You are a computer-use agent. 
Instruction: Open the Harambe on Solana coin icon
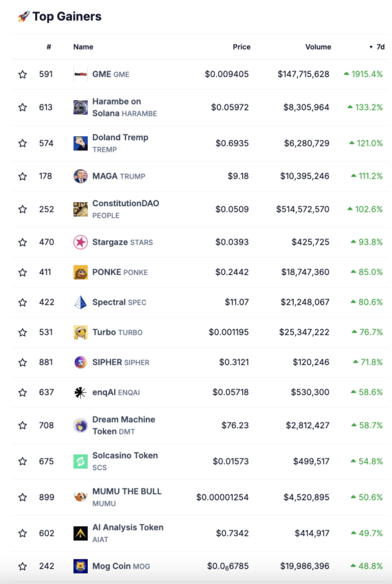[x=80, y=107]
